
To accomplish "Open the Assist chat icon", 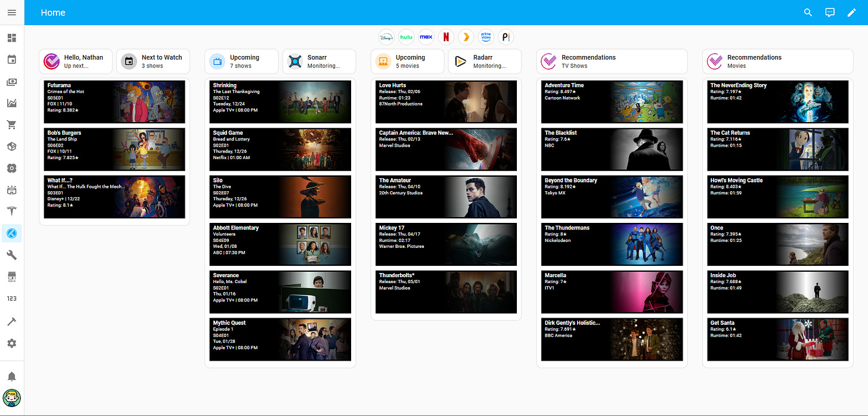I will point(830,13).
